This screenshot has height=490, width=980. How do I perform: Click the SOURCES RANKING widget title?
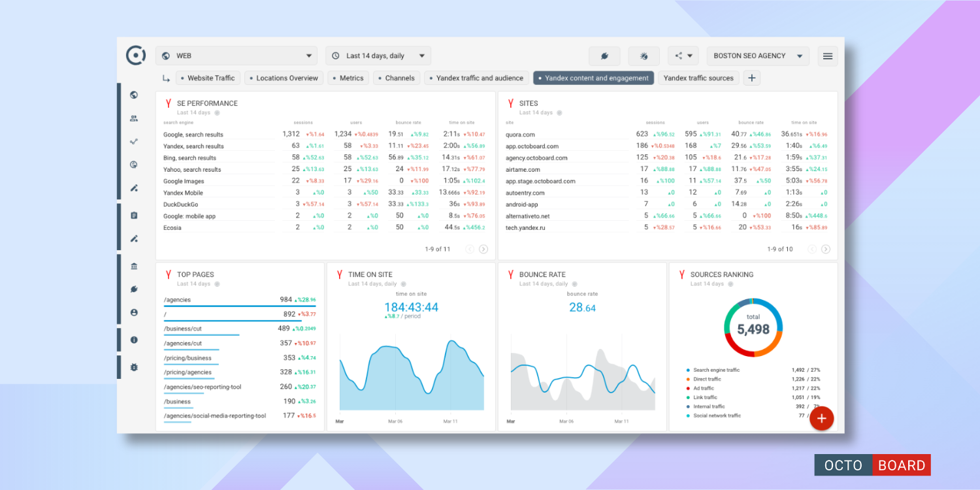pos(722,274)
